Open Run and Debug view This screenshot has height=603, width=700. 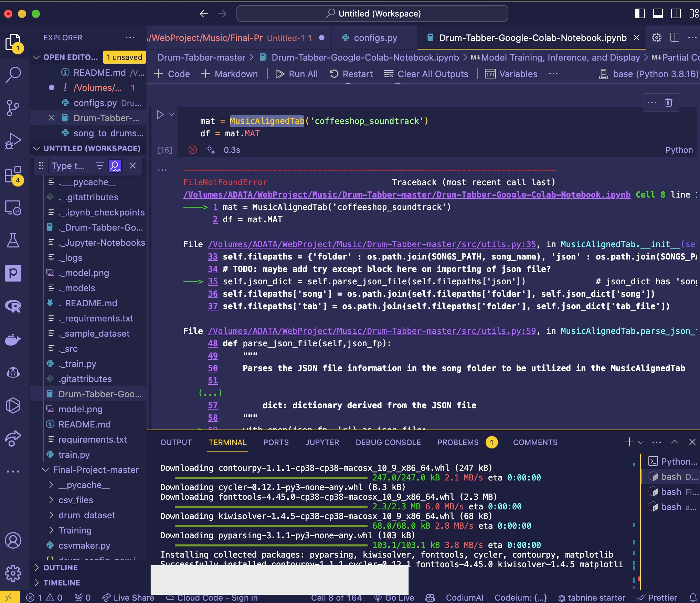pos(13,141)
